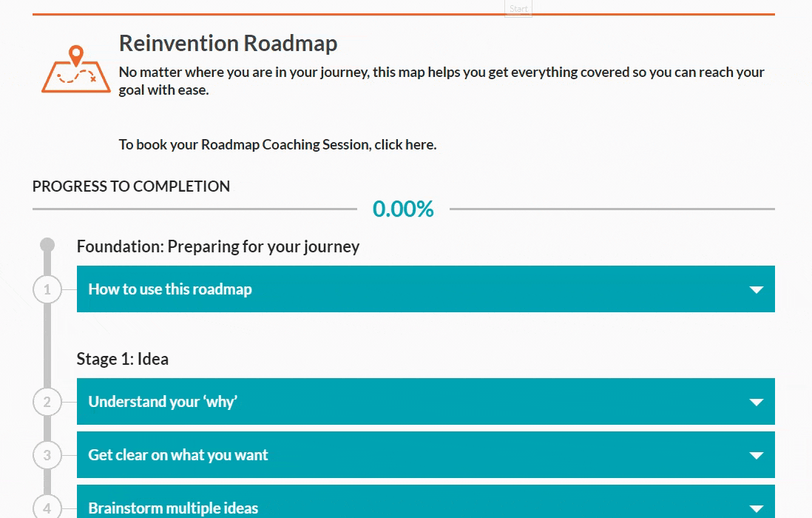Click the 0.00% progress indicator
The width and height of the screenshot is (812, 518).
click(x=403, y=209)
